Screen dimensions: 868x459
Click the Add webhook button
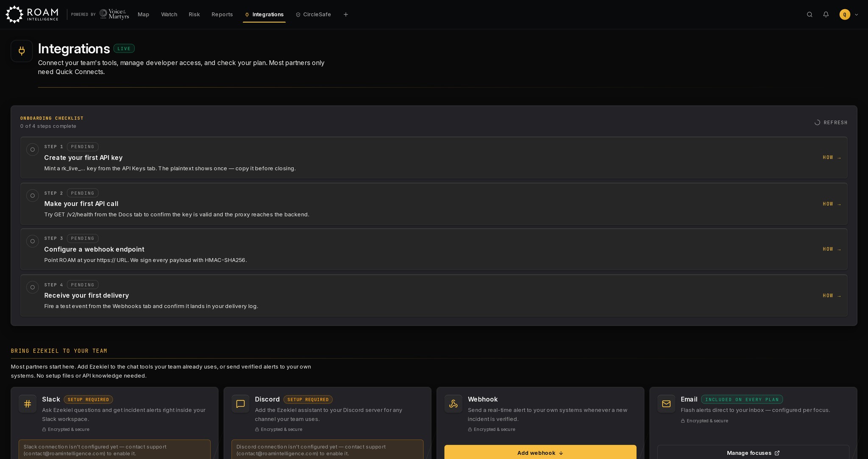(x=540, y=452)
